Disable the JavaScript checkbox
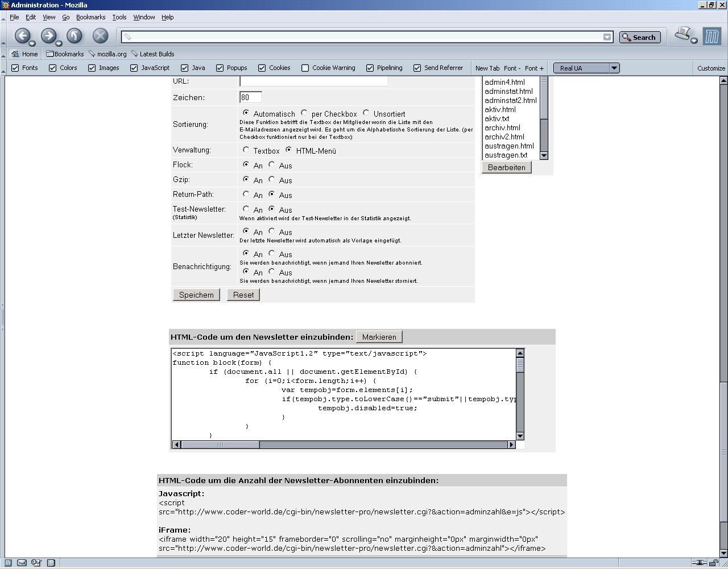The height and width of the screenshot is (569, 728). pyautogui.click(x=134, y=68)
